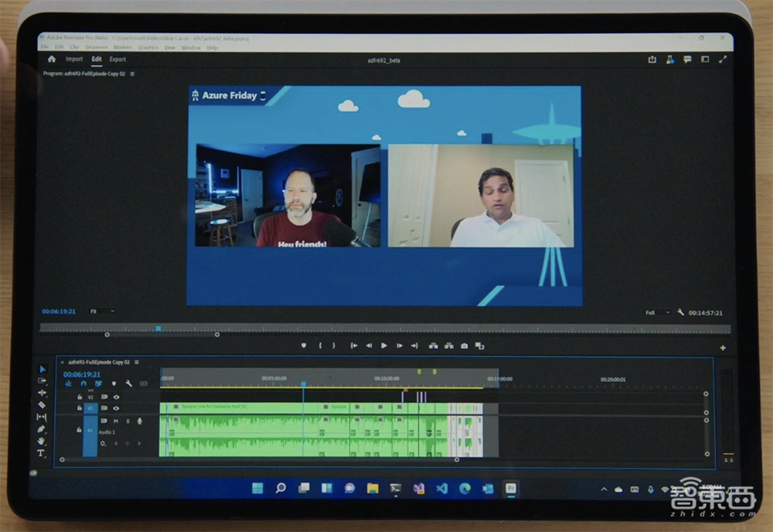Select the Track Select Forward tool

(x=42, y=381)
